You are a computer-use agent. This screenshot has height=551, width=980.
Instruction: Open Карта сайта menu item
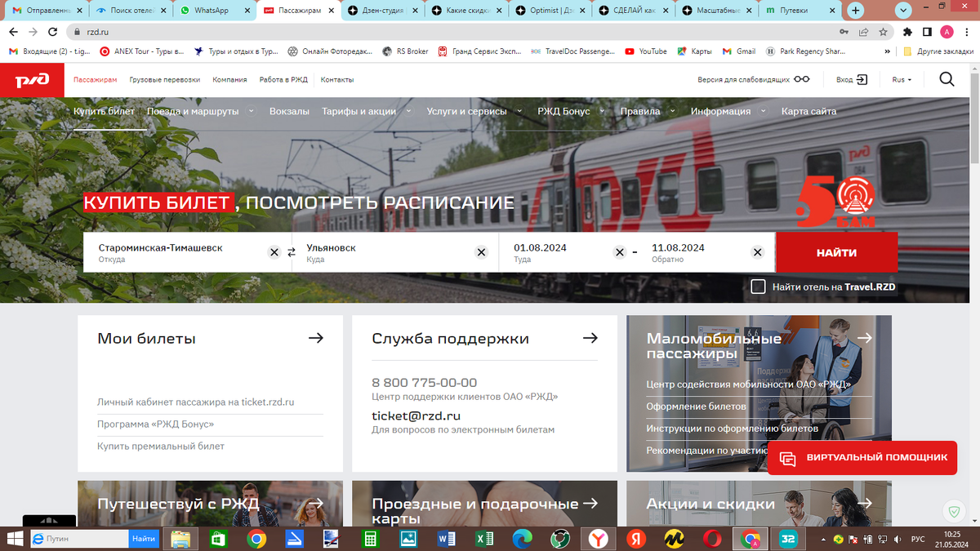point(808,111)
